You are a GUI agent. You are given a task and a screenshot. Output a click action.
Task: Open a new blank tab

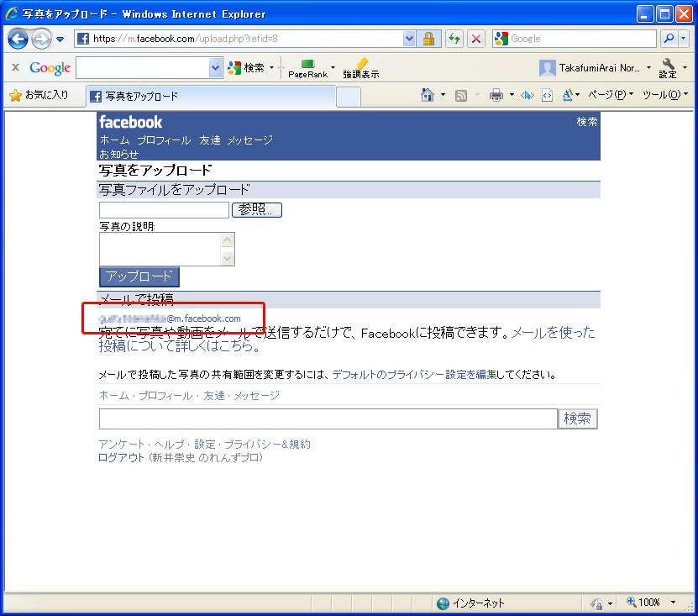pos(348,97)
